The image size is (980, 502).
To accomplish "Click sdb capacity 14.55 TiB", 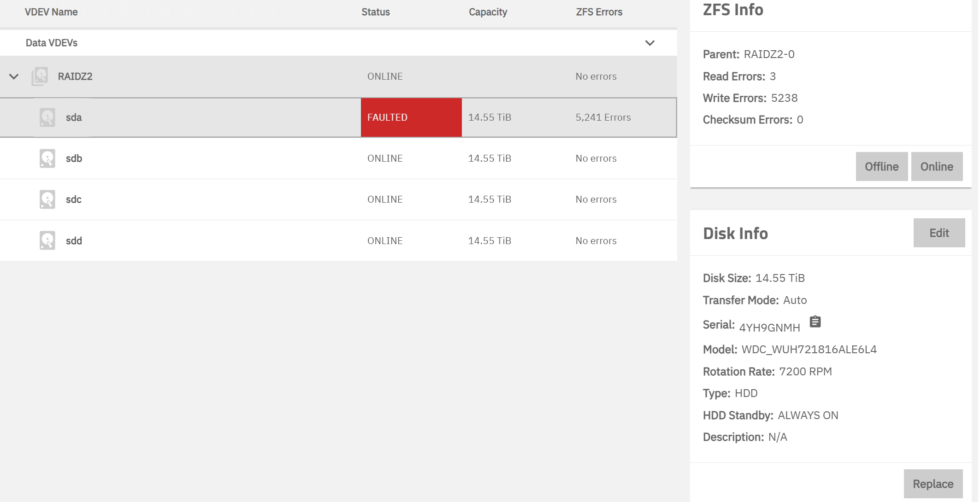I will click(490, 158).
